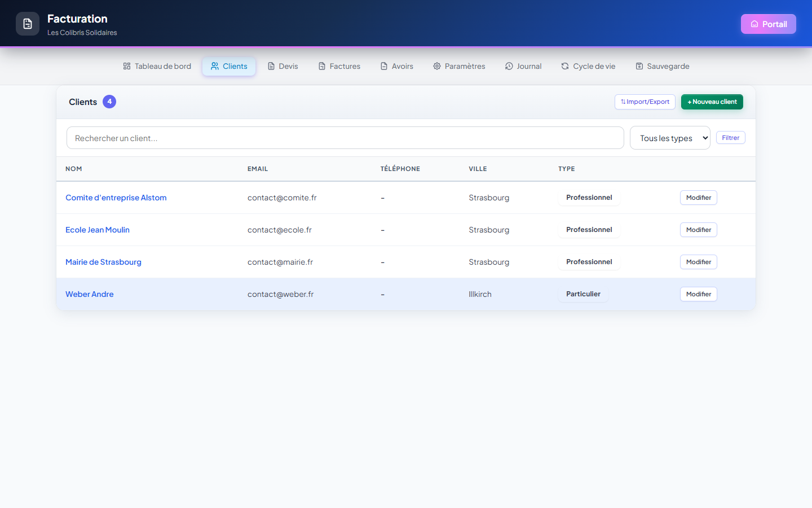Click the Facturation document logo icon
This screenshot has height=508, width=812.
(x=28, y=24)
